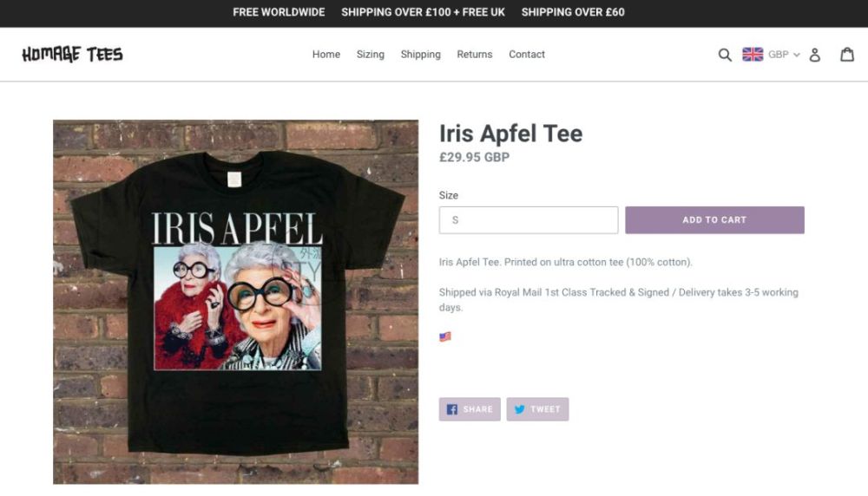
Task: Click the US flag emoji
Action: click(445, 336)
